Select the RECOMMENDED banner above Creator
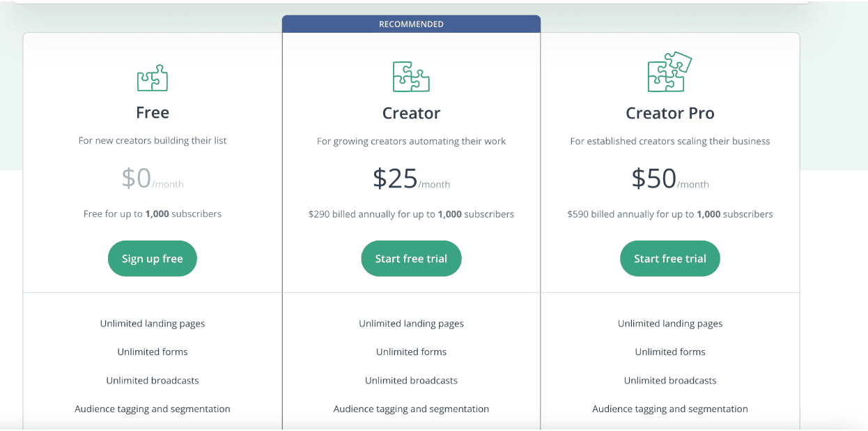 pyautogui.click(x=411, y=24)
